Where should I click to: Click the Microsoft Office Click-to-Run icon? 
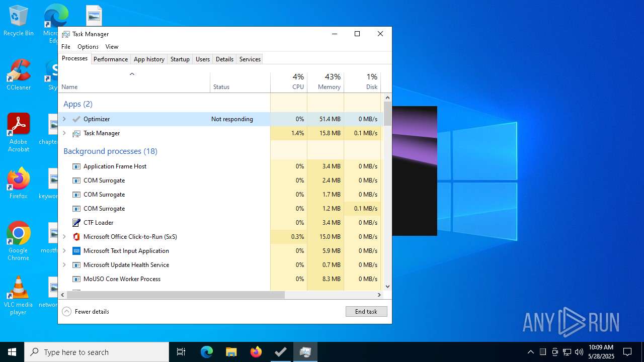pyautogui.click(x=76, y=237)
